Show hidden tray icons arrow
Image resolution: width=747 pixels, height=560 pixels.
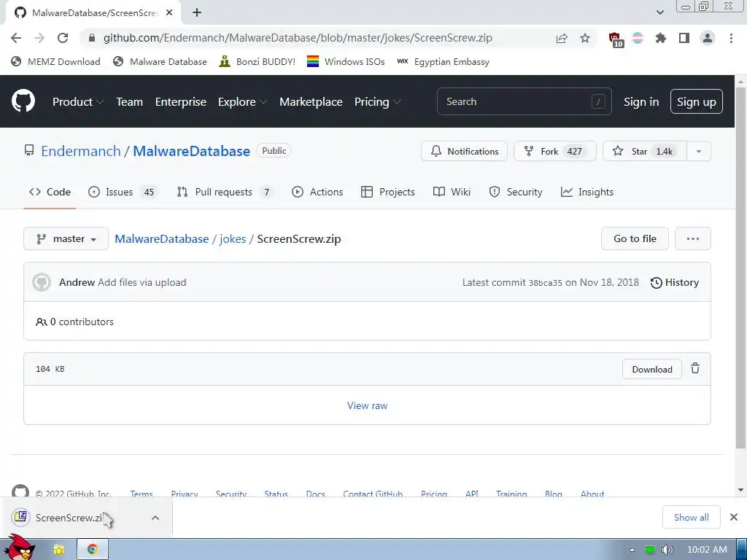[x=632, y=550]
